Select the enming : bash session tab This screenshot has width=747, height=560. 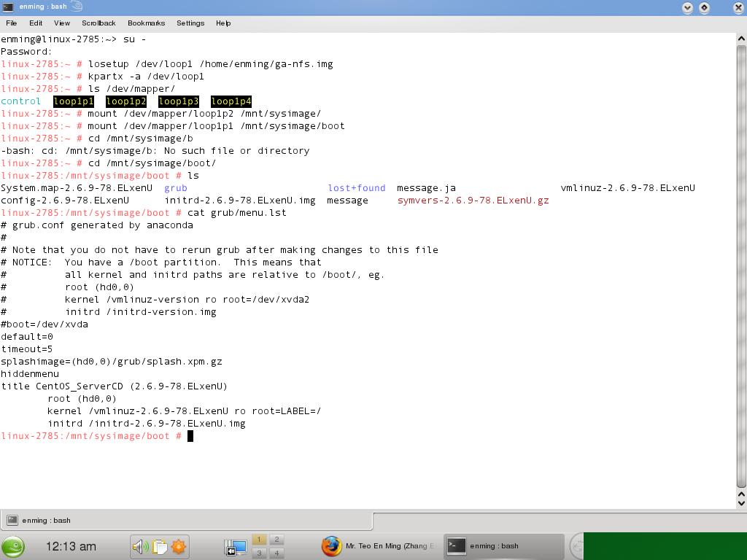tap(186, 521)
